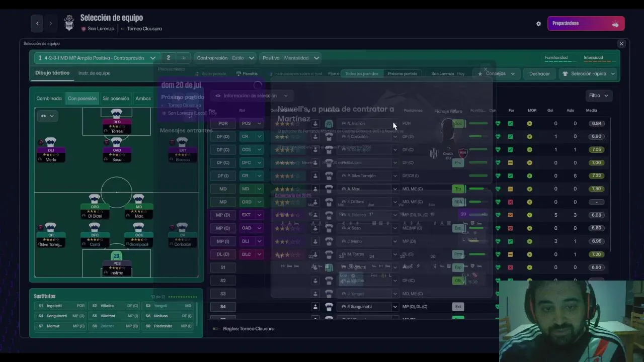Select Todos los partidos toggle
644x362 pixels.
[x=361, y=73]
